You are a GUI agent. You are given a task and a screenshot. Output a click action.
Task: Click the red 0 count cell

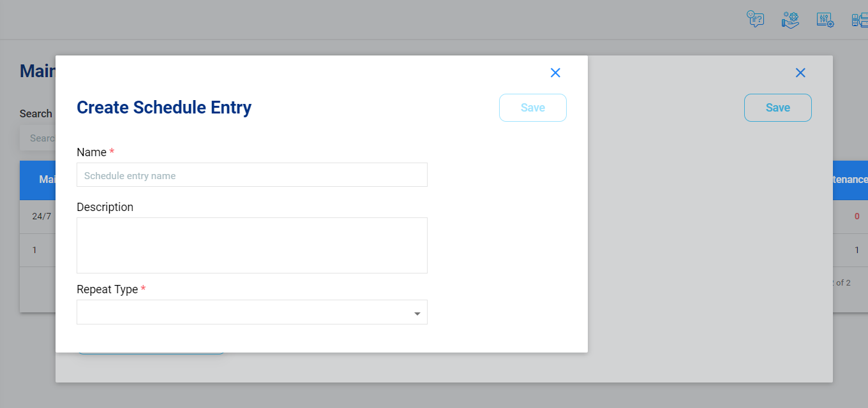tap(857, 216)
